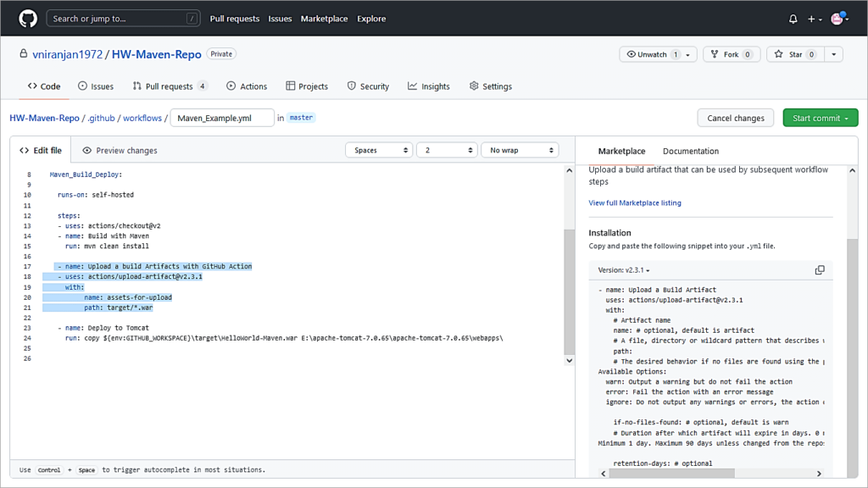Click Unwatch with the eye icon
Image resolution: width=868 pixels, height=488 pixels.
tap(652, 53)
